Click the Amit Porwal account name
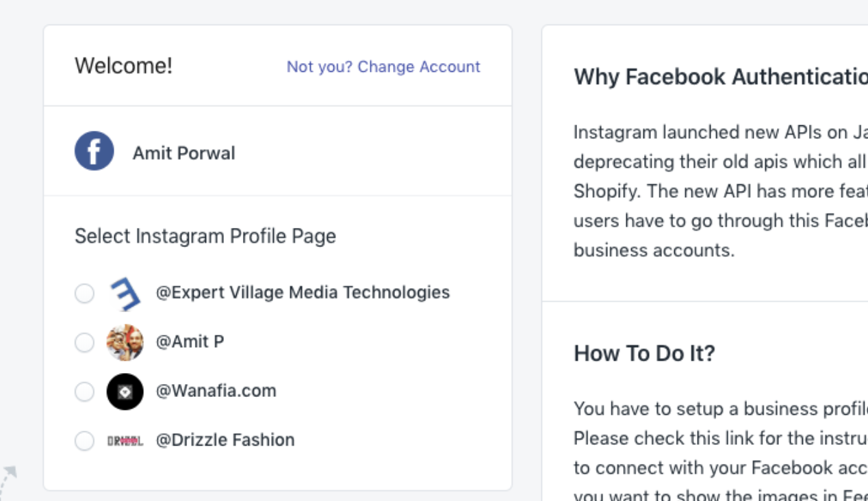Image resolution: width=868 pixels, height=501 pixels. click(183, 153)
